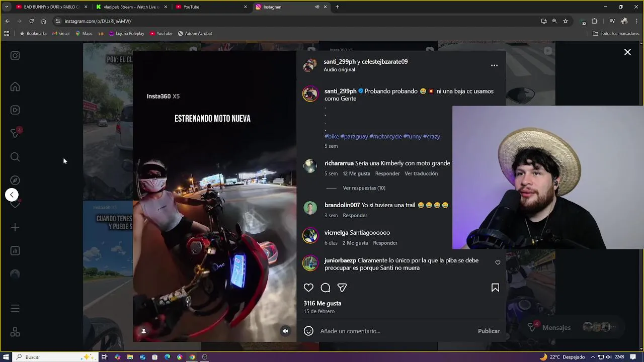Open the Windows Start menu
Screen dimensions: 644x362
[6, 357]
